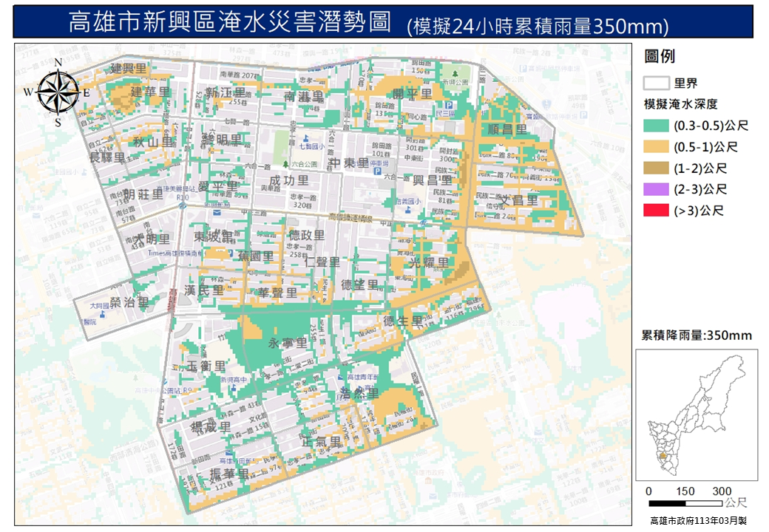Viewport: 769px width, 532px height.
Task: Click the green 0.3-0.5 m legend swatch
Action: click(x=656, y=126)
